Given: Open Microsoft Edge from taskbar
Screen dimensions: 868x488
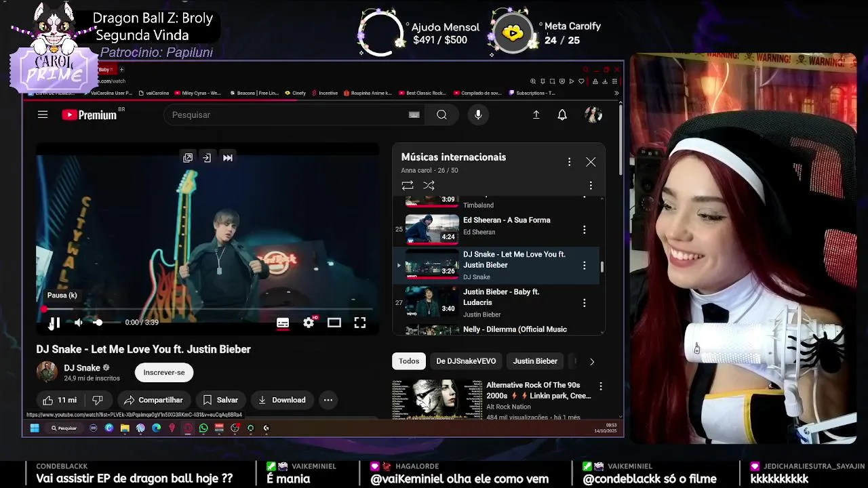Looking at the screenshot, I should click(156, 428).
